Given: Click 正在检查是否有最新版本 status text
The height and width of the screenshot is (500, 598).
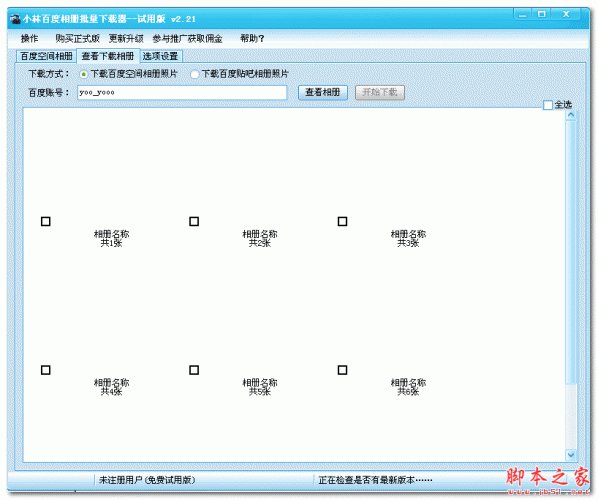Looking at the screenshot, I should coord(375,480).
